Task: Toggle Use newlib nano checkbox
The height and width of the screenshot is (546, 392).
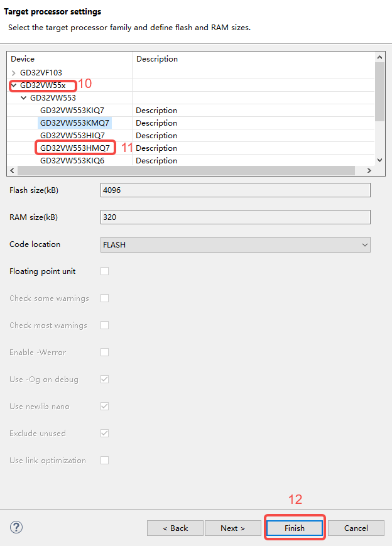Action: (105, 407)
